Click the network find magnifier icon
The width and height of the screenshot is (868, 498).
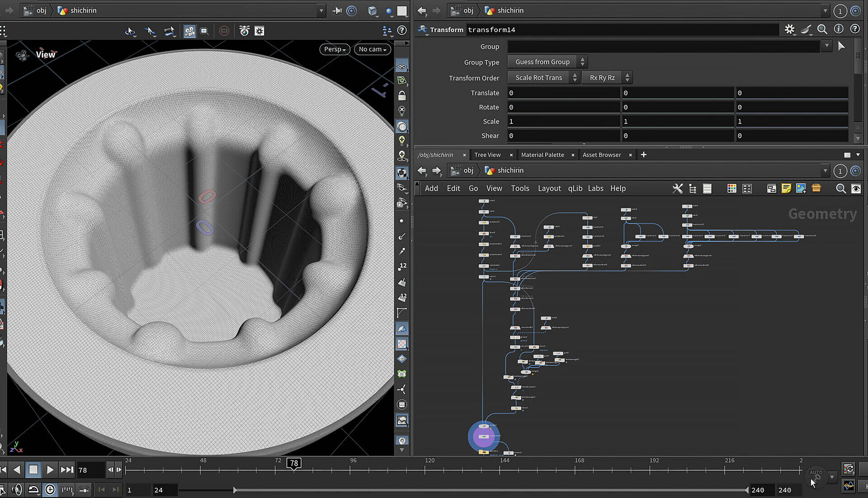coord(840,189)
